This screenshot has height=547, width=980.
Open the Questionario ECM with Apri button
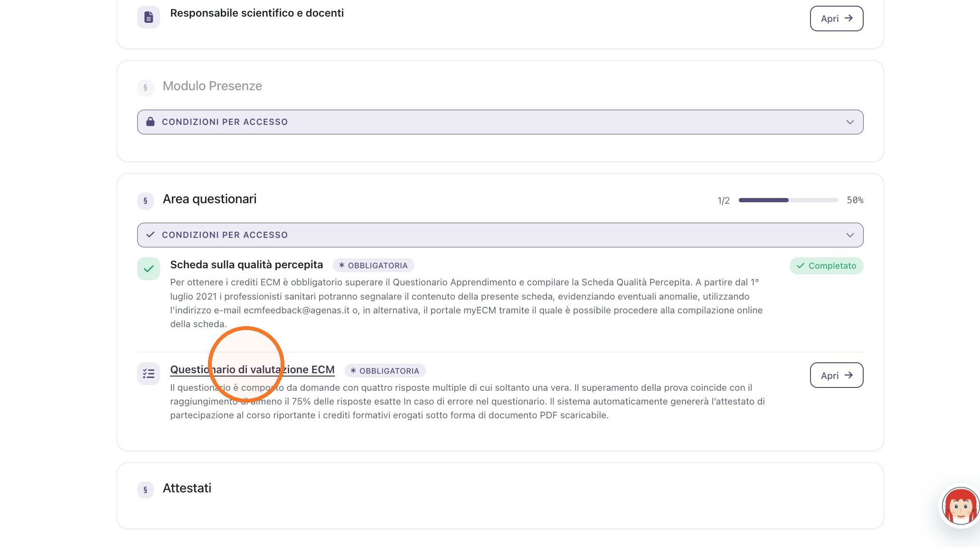(836, 375)
